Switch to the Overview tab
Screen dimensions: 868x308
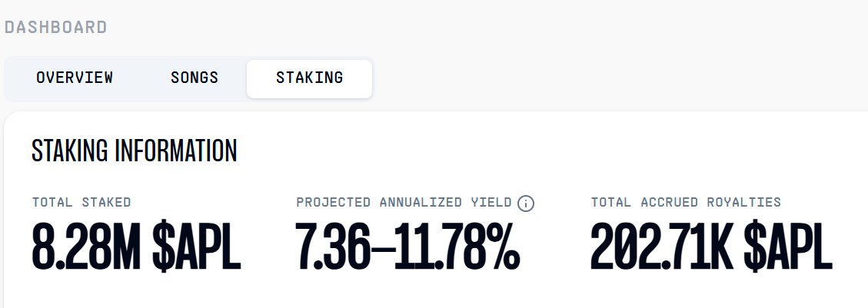tap(75, 78)
